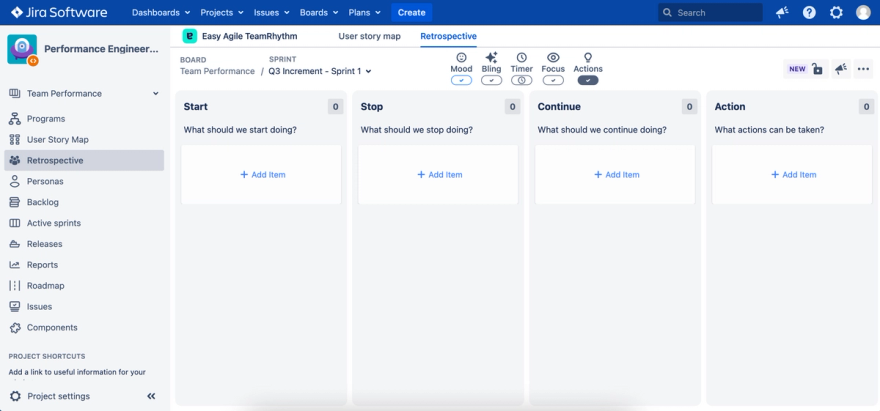Image resolution: width=880 pixels, height=411 pixels.
Task: Click the retrospective megaphone announcement icon
Action: [x=841, y=69]
